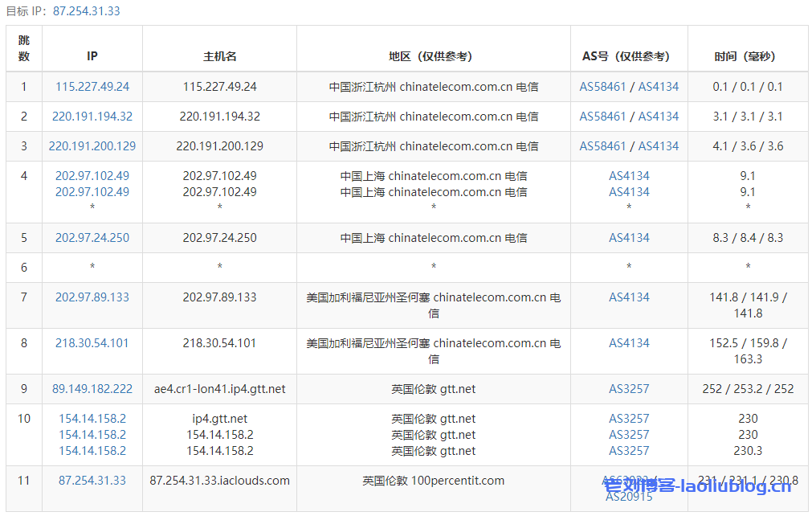Open AS58461 link in hop 1 row

602,87
